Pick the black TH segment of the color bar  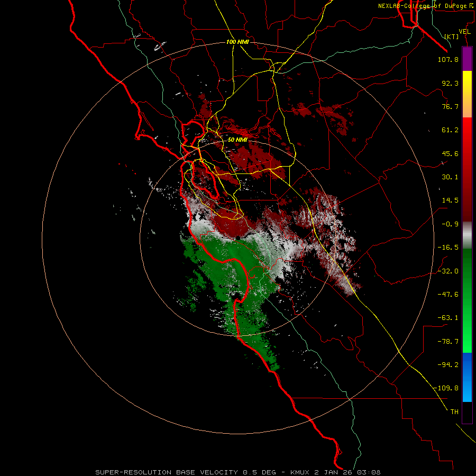coord(467,413)
